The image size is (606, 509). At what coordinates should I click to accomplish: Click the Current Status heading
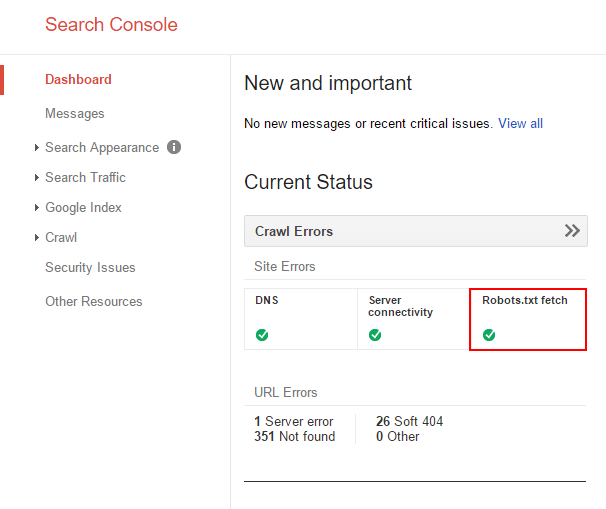[x=308, y=182]
